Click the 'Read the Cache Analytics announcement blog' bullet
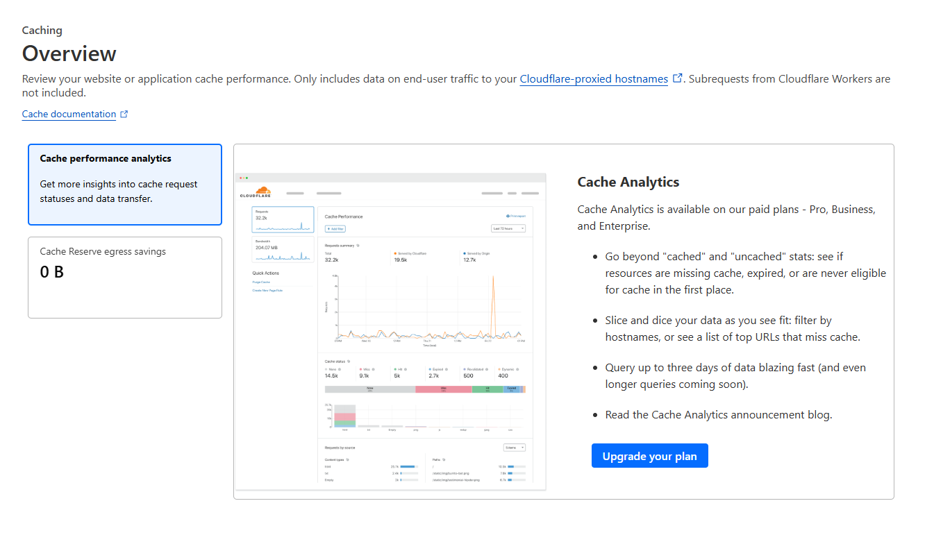Screen dimensions: 934x560 tap(719, 415)
